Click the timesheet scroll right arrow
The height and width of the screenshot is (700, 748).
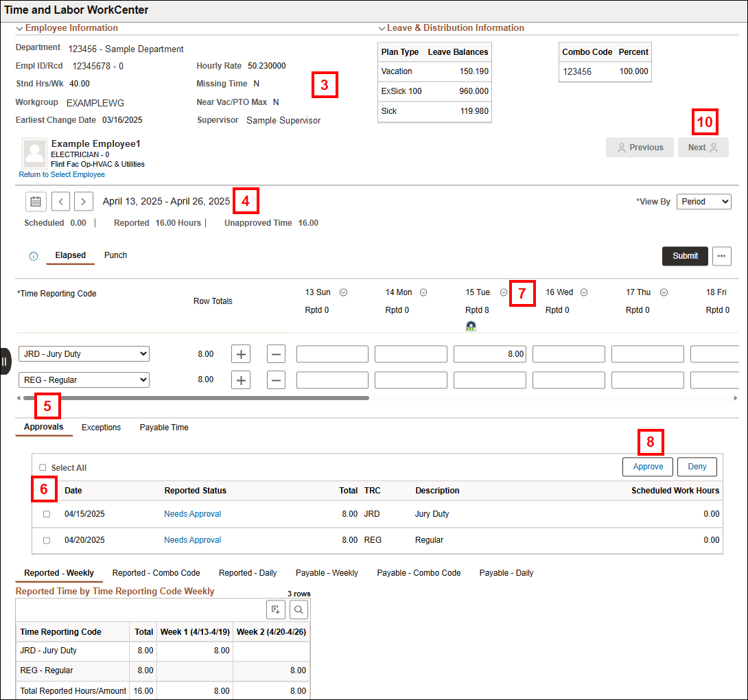[x=735, y=398]
